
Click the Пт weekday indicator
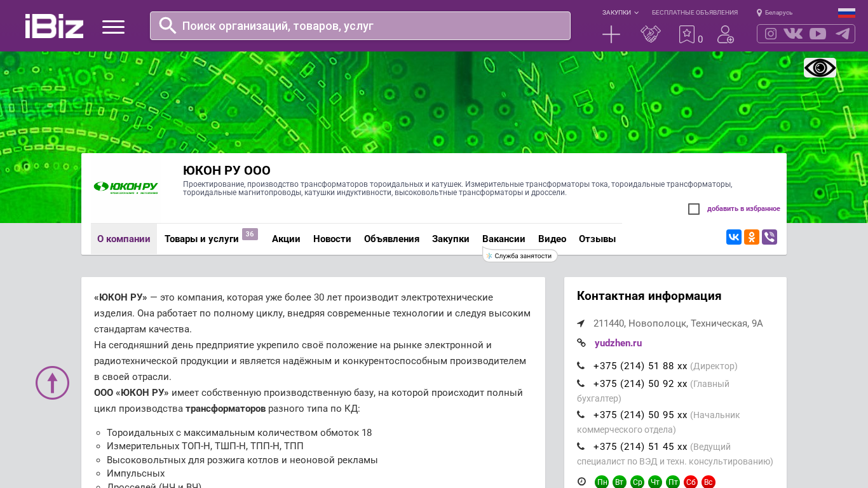[x=673, y=482]
